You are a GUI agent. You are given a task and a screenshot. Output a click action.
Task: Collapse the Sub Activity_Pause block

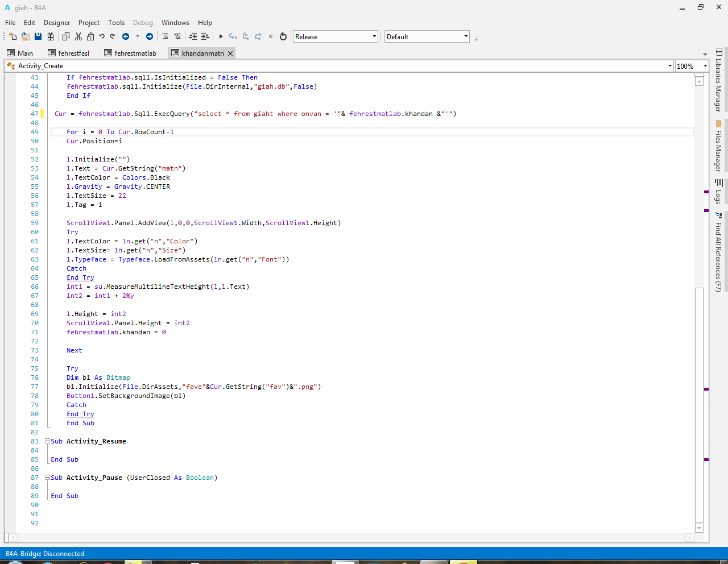48,478
